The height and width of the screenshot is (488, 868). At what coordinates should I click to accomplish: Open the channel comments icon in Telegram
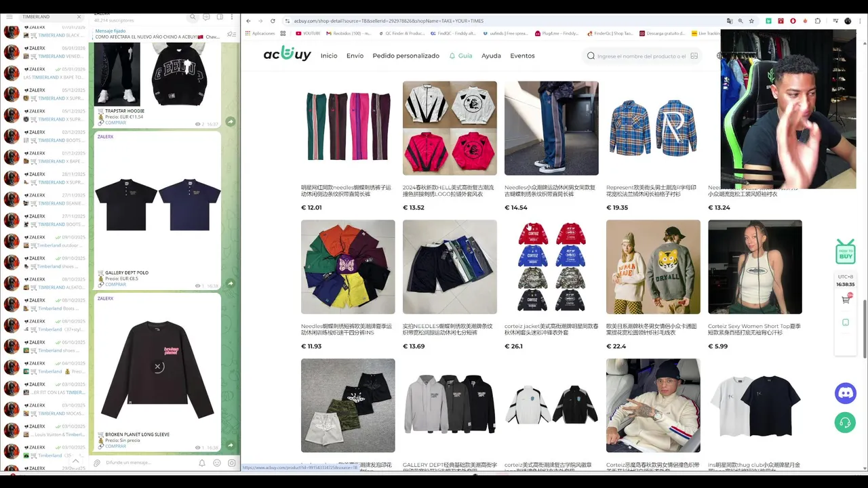[x=206, y=17]
